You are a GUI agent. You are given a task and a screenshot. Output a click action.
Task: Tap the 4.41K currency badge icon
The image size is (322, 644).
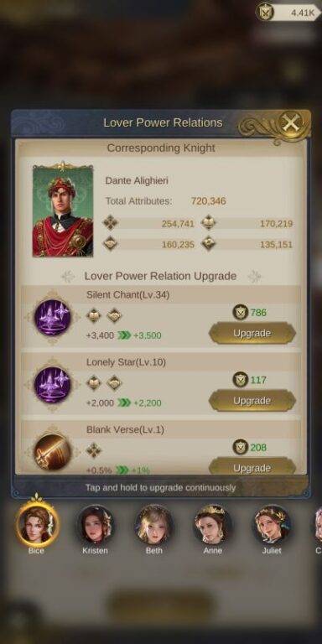coord(265,12)
